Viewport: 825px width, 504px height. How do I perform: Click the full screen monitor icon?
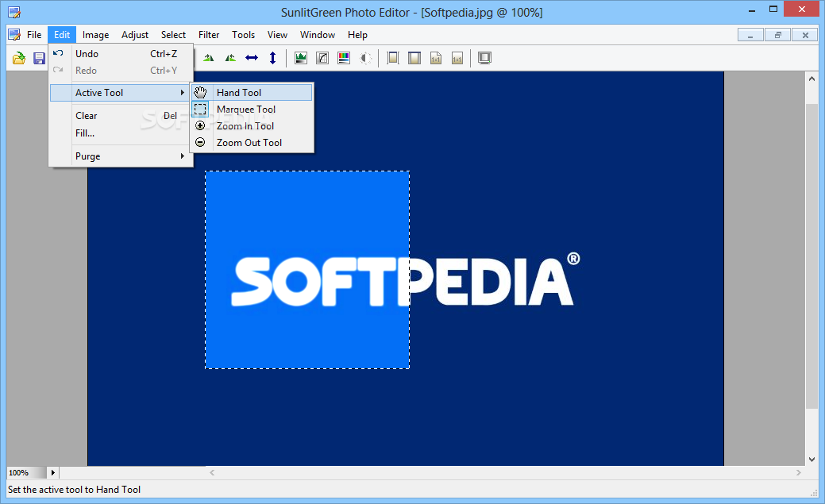click(484, 58)
